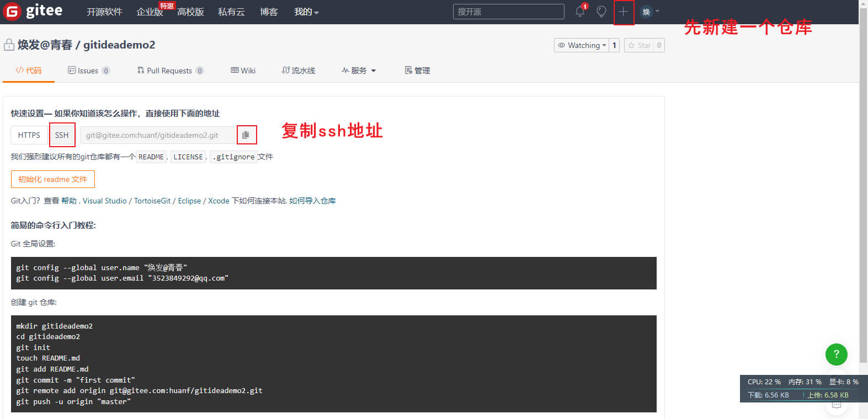The height and width of the screenshot is (419, 868).
Task: Expand the Watching dropdown
Action: pos(581,45)
